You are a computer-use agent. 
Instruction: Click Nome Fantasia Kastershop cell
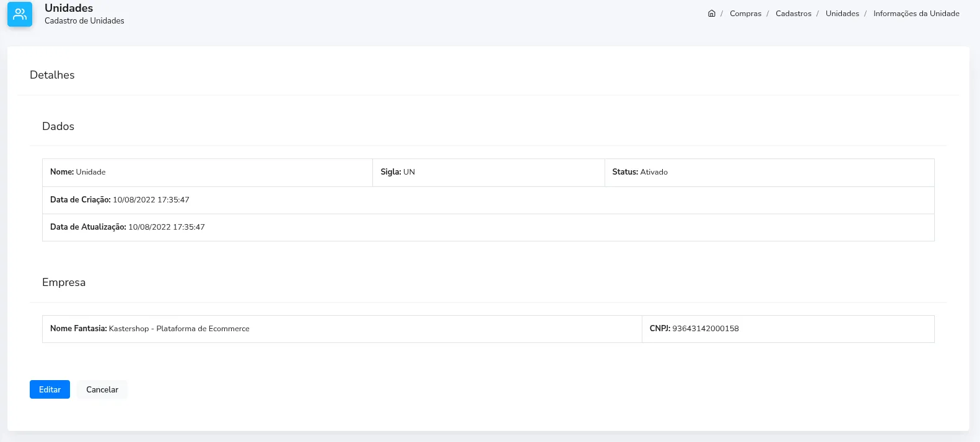click(x=342, y=329)
